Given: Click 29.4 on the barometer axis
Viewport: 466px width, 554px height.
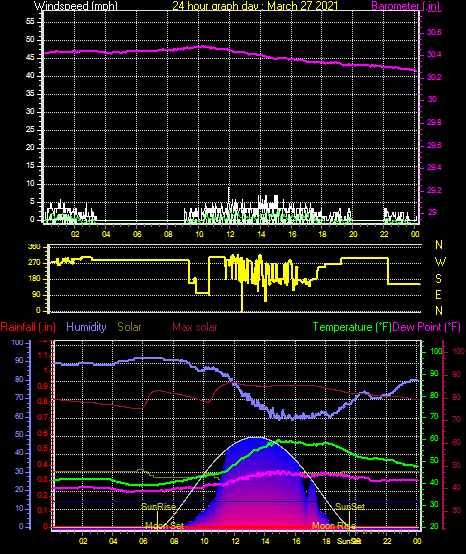Looking at the screenshot, I should point(434,167).
